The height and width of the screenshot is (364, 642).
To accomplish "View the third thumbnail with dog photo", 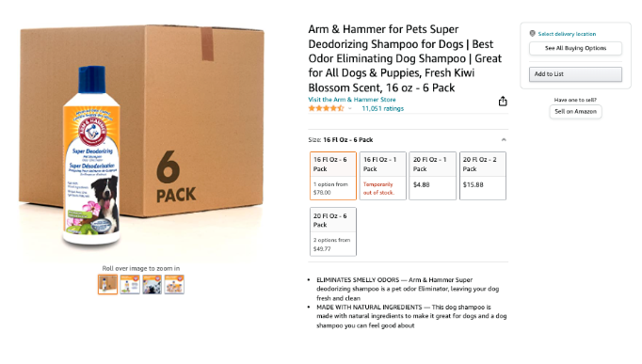I will (x=152, y=284).
